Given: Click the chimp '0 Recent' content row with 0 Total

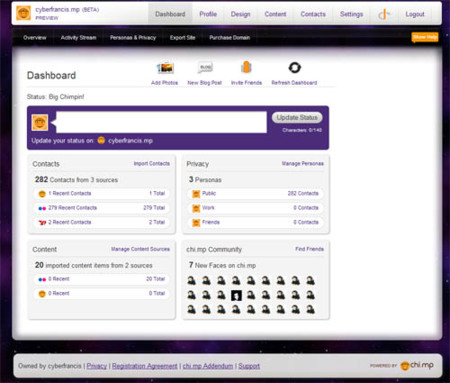Looking at the screenshot, I should 102,293.
